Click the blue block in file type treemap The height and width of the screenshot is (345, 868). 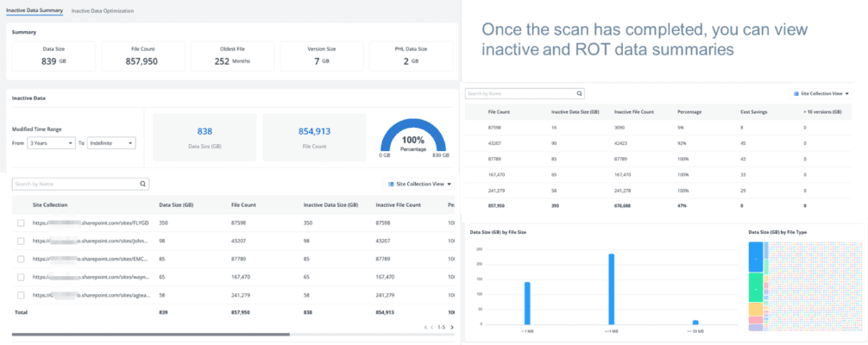point(755,257)
